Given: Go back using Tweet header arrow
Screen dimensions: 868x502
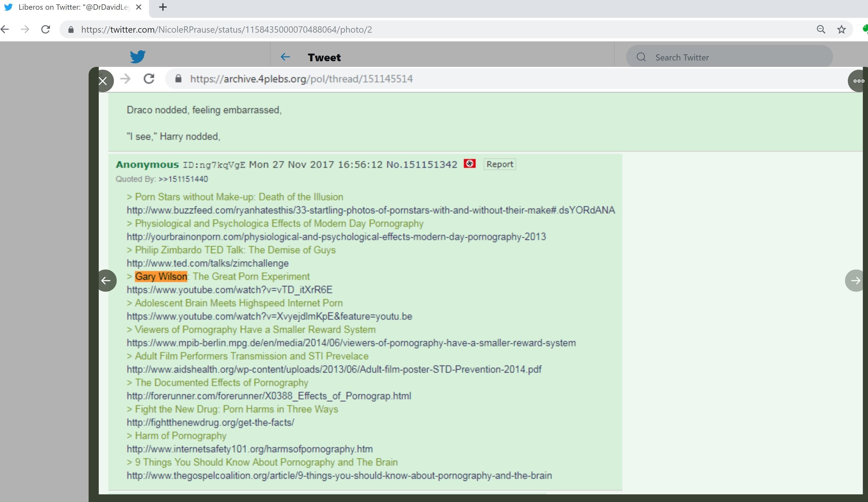Looking at the screenshot, I should 285,57.
